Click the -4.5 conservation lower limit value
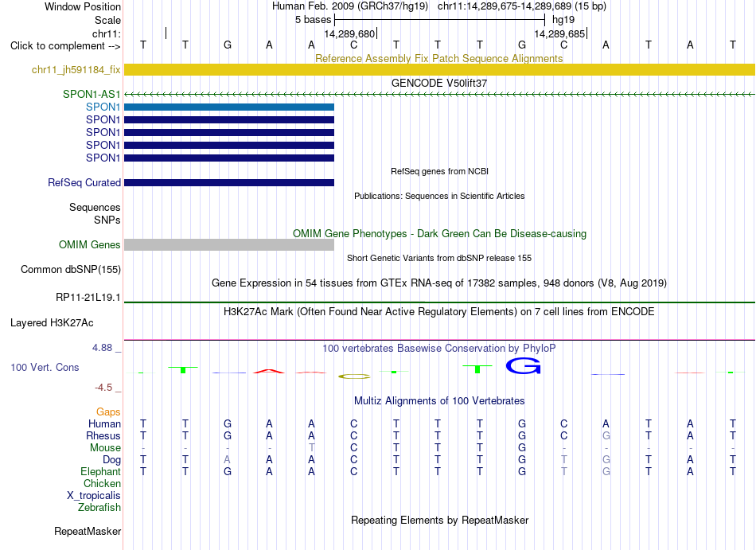The width and height of the screenshot is (756, 550). tap(103, 388)
